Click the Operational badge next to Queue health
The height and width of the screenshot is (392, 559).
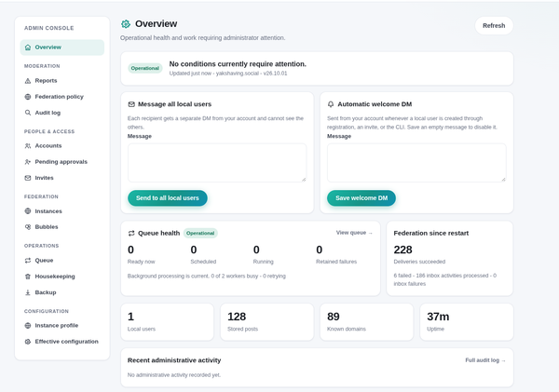pos(200,234)
